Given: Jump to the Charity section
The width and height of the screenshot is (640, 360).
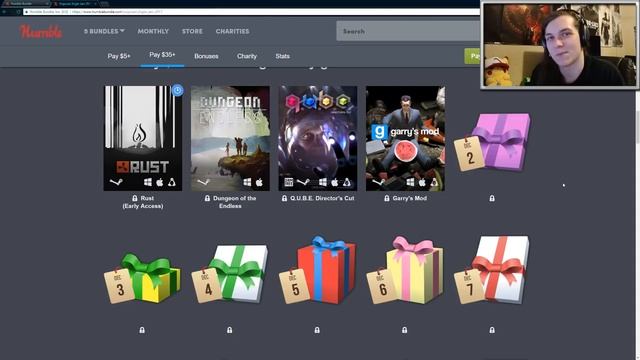Looking at the screenshot, I should (247, 56).
